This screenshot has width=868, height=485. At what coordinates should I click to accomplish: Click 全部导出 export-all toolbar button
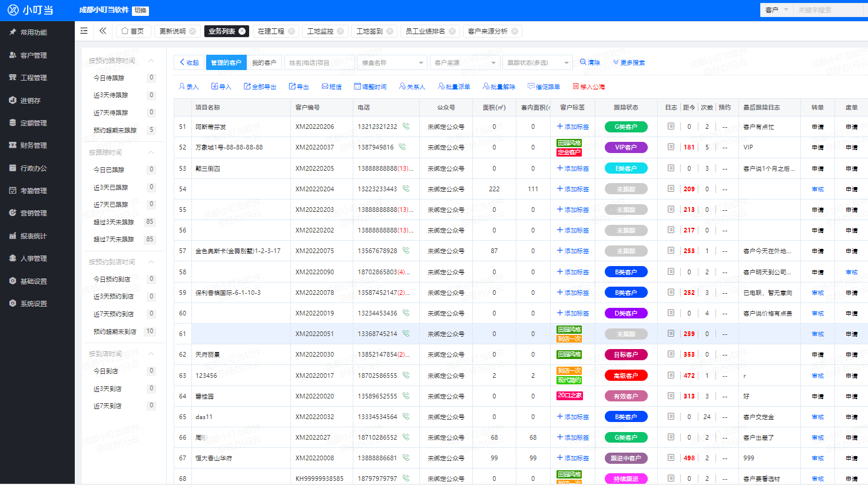[x=260, y=87]
